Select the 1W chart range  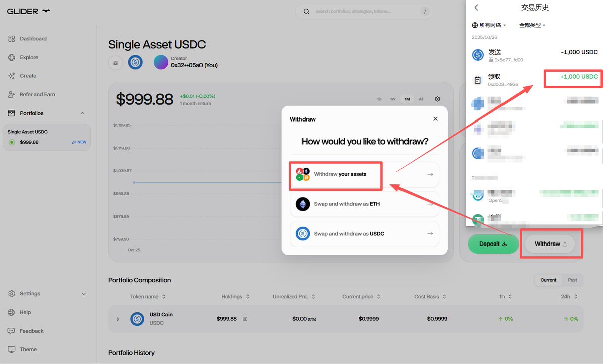[393, 99]
